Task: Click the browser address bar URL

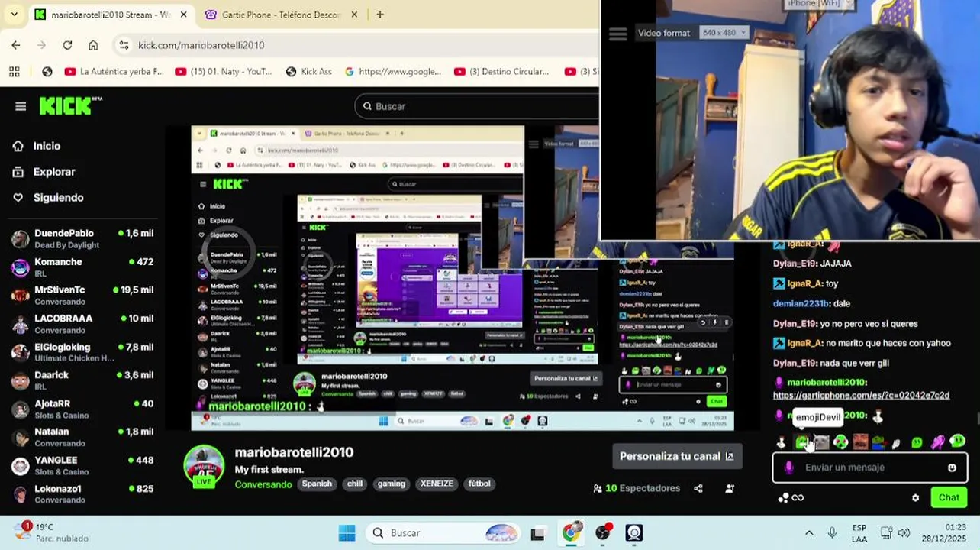Action: 201,45
